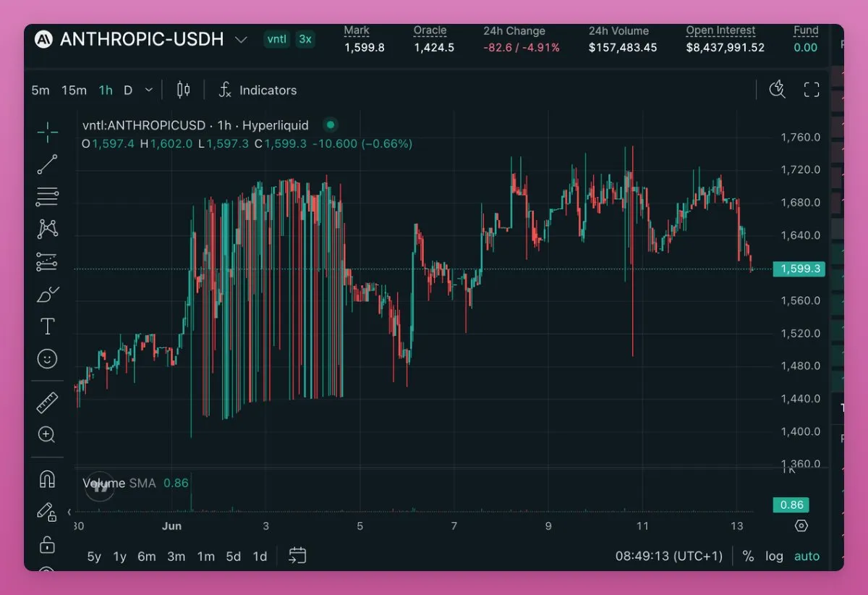Enter fullscreen chart mode
868x595 pixels.
[x=812, y=90]
